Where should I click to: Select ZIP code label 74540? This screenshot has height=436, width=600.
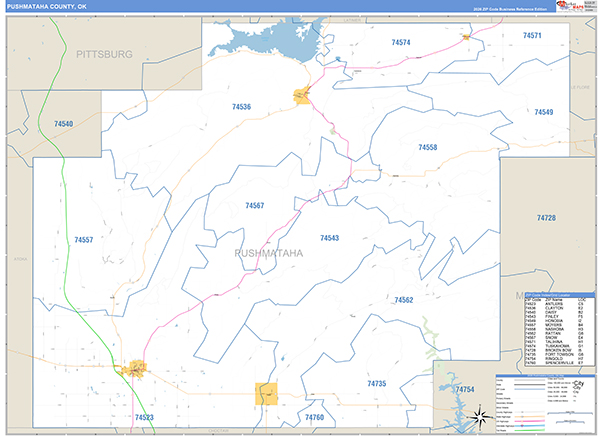coord(64,124)
